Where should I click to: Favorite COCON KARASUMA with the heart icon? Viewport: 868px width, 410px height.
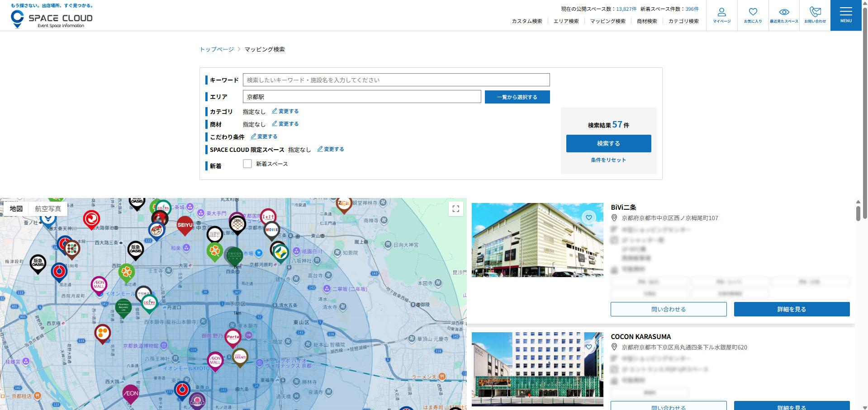click(x=589, y=347)
